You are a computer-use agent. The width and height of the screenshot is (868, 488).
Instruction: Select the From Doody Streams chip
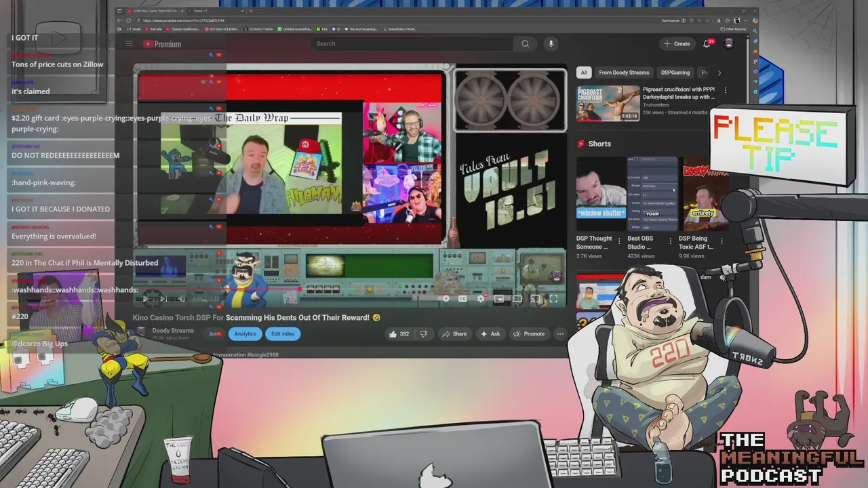coord(624,73)
